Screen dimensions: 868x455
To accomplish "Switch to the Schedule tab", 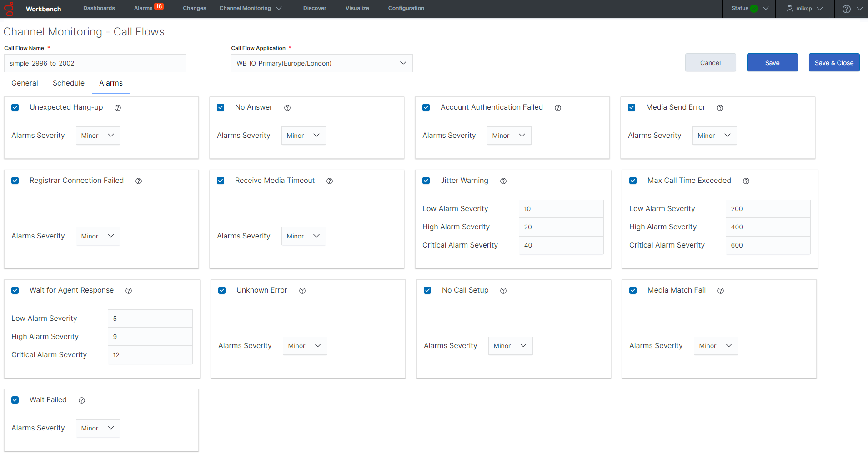I will point(69,83).
